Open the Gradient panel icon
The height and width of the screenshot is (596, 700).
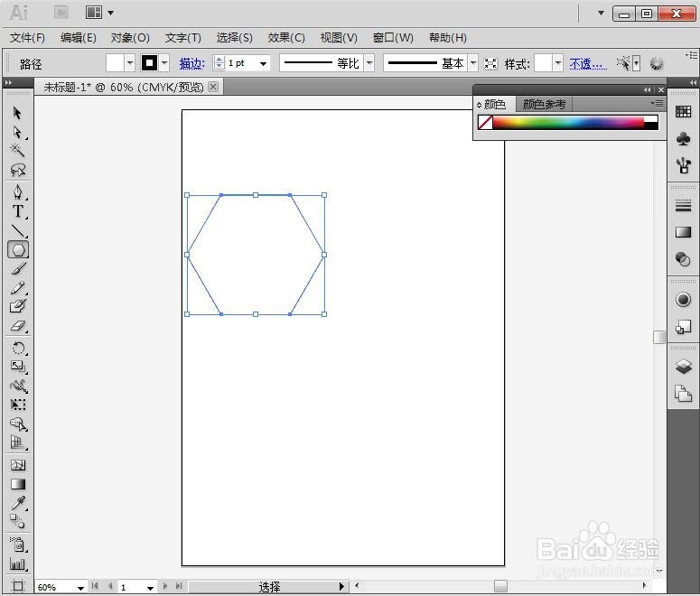tap(683, 232)
